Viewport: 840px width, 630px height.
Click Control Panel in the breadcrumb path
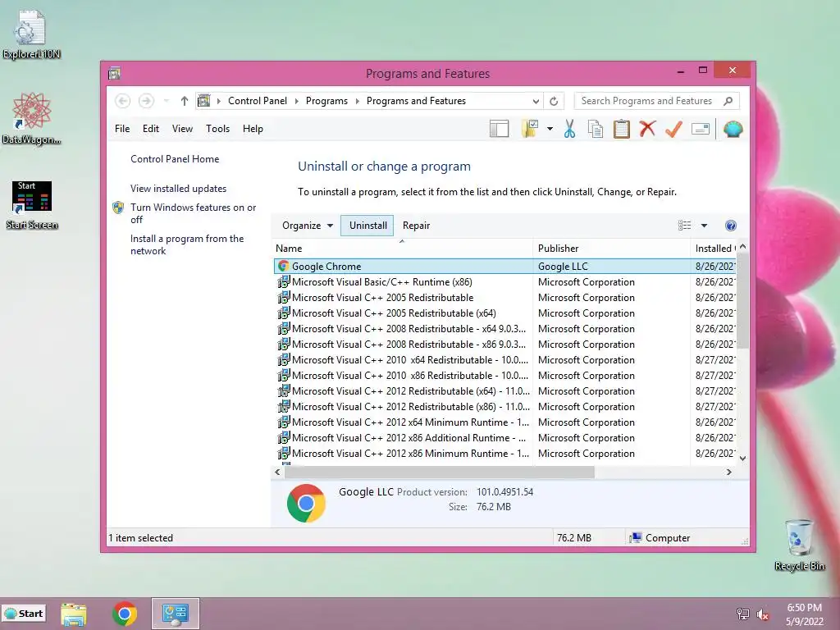(258, 101)
